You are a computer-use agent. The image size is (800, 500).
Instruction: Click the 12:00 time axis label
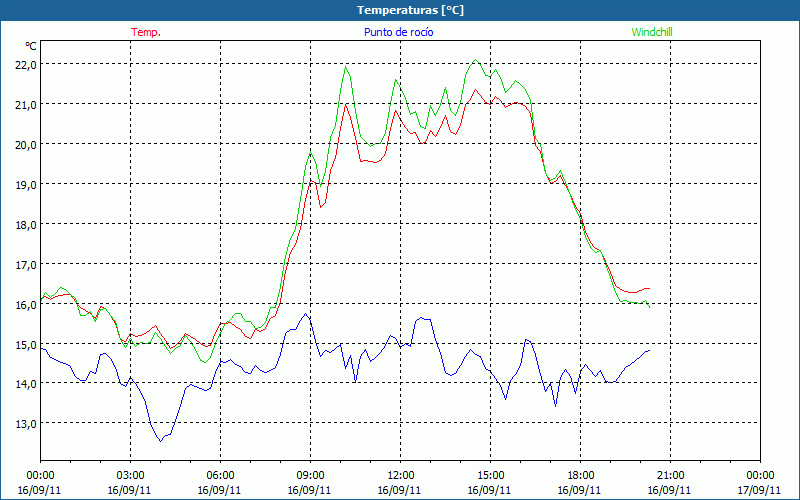click(399, 476)
